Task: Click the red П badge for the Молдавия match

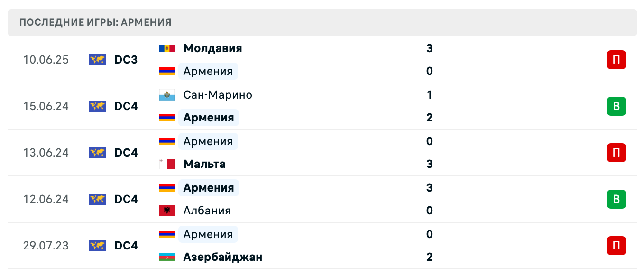Action: click(616, 60)
